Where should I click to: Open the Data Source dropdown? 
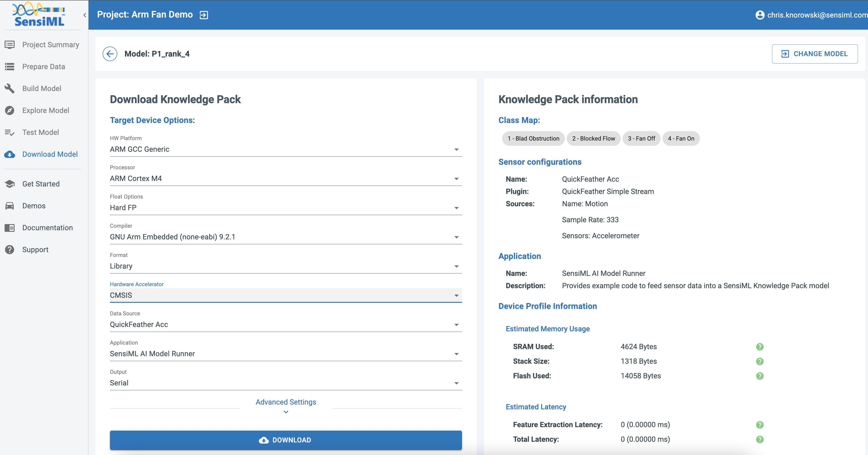(x=286, y=324)
